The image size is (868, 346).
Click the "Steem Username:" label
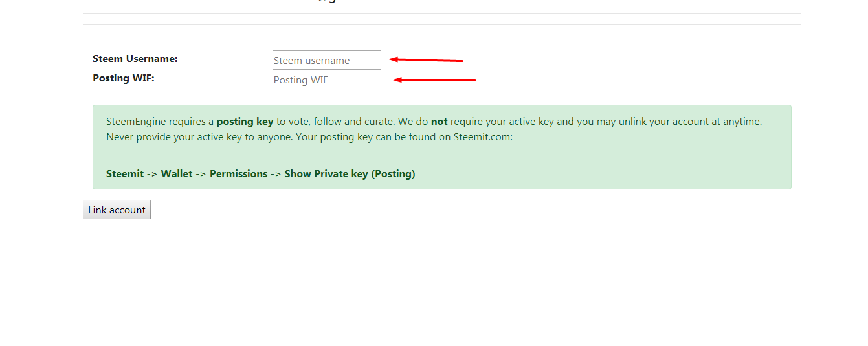tap(135, 58)
